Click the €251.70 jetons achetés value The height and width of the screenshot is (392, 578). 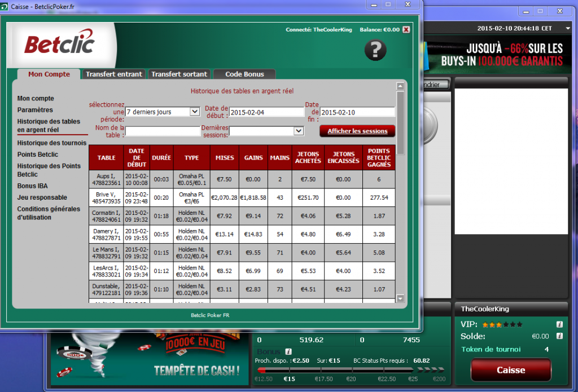click(x=308, y=198)
